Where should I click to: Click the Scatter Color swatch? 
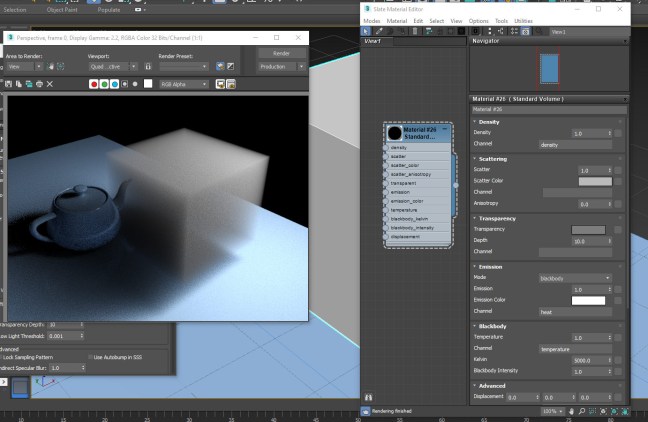[594, 181]
